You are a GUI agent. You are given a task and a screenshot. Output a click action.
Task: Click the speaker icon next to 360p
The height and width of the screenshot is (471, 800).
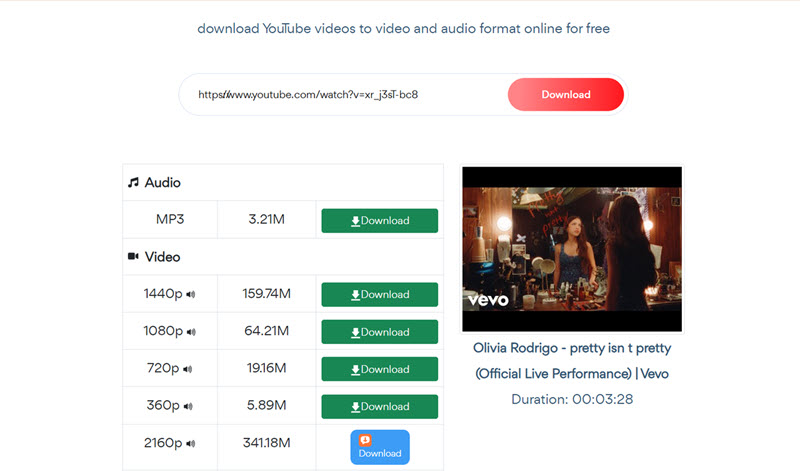188,406
